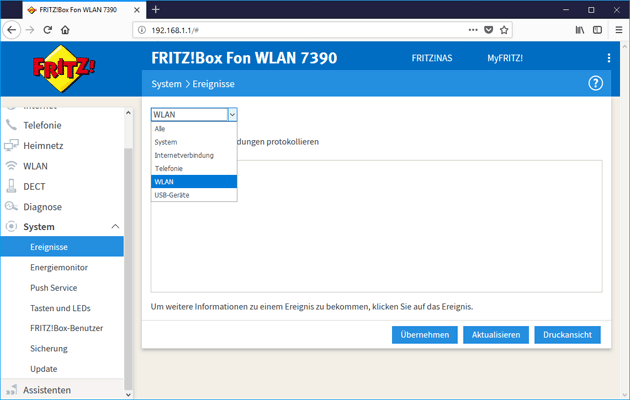Open the FRITZ!Box three-dot options menu
The width and height of the screenshot is (630, 400).
pos(609,58)
